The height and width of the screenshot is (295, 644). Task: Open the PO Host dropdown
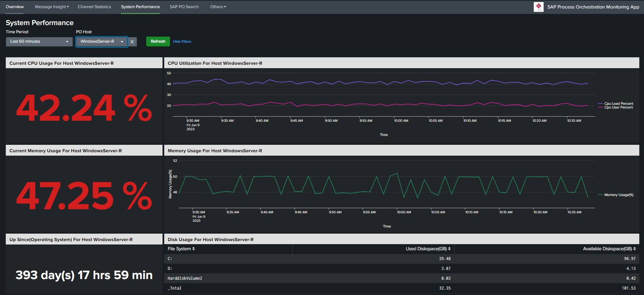coord(101,42)
